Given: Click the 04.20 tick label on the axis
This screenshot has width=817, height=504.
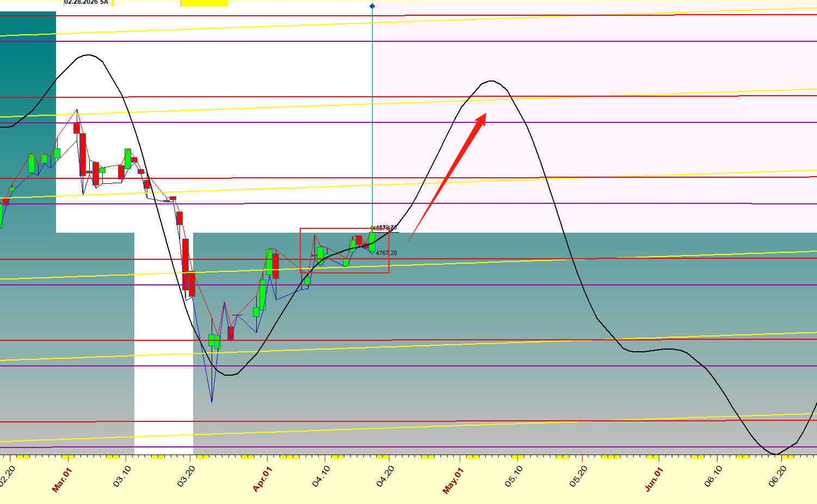Looking at the screenshot, I should [x=385, y=476].
